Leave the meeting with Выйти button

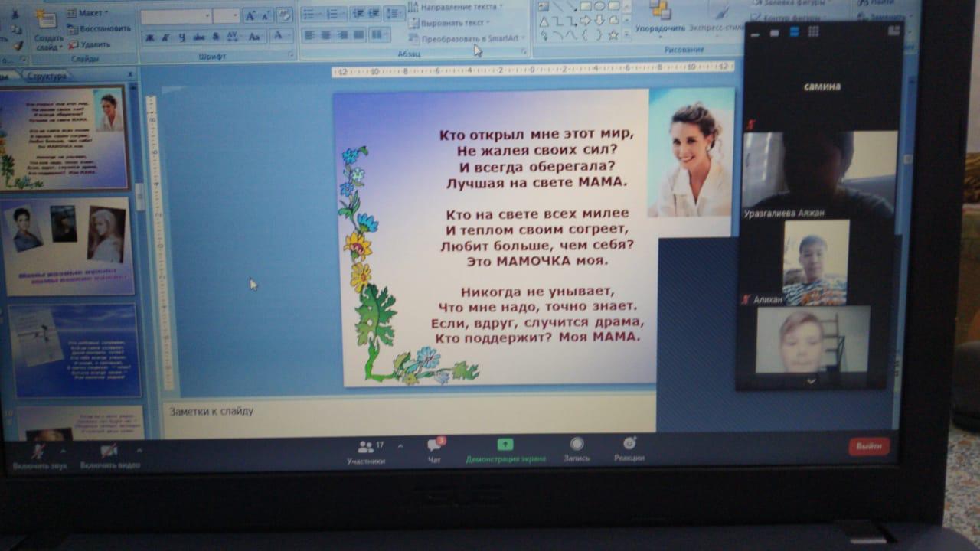click(869, 446)
